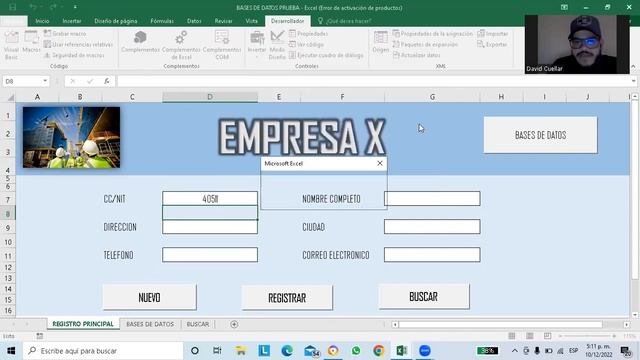Click Exportar XML

[492, 44]
